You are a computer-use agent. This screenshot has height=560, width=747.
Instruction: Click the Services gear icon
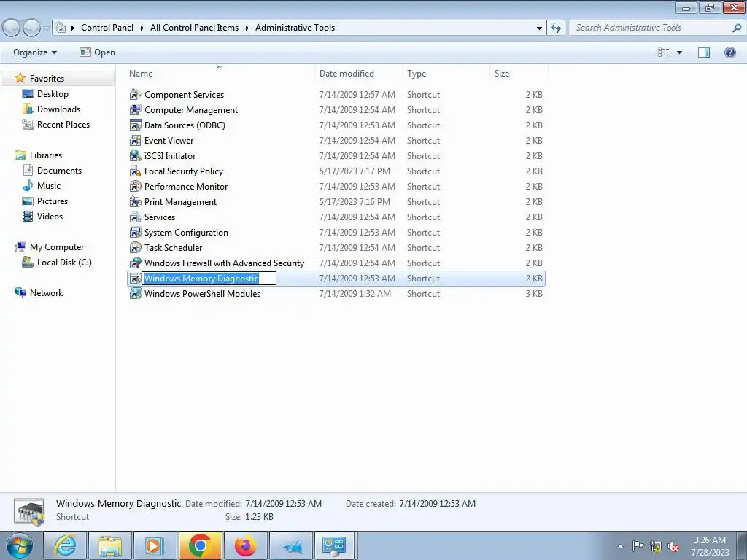point(135,217)
